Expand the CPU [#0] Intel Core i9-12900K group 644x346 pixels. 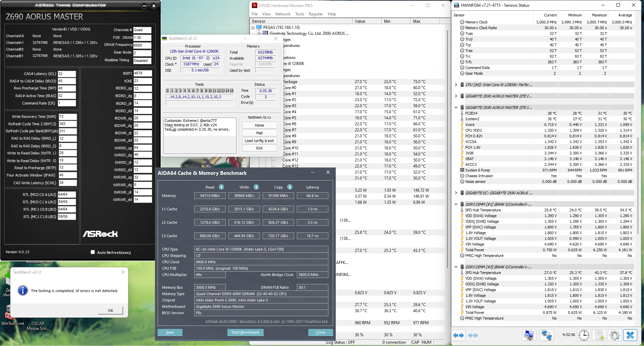coord(456,85)
